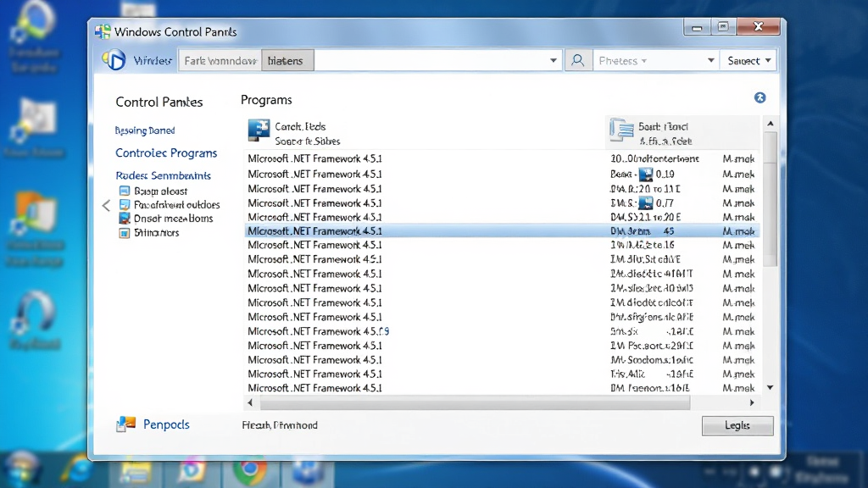Click the dropdown arrow left of Sauect
The image size is (868, 488).
(x=711, y=60)
